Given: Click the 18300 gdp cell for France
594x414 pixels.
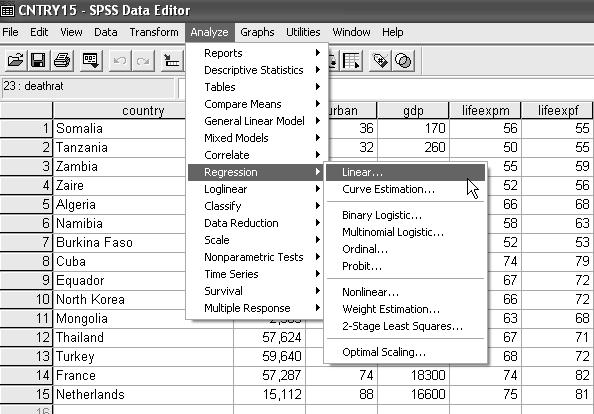Looking at the screenshot, I should pos(413,375).
